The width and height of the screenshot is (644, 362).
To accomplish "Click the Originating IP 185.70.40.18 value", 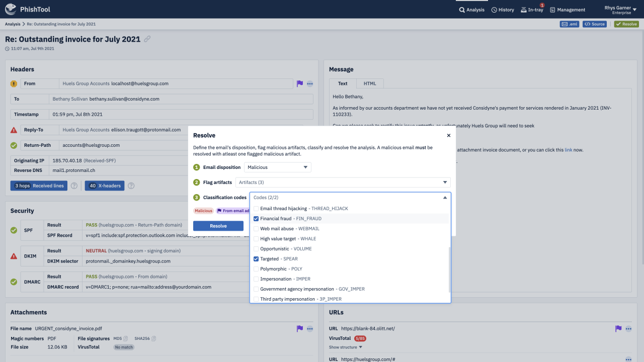I will pos(67,160).
